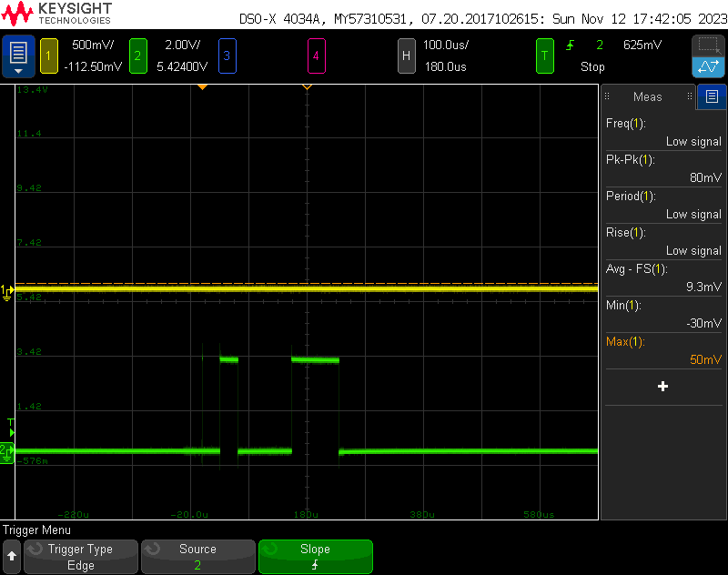Open the Horizontal H settings button
Image resolution: width=728 pixels, height=575 pixels.
click(x=406, y=55)
